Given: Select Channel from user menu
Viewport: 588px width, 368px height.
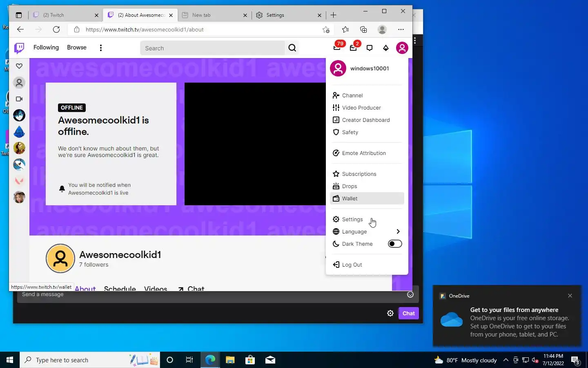Looking at the screenshot, I should (367, 95).
